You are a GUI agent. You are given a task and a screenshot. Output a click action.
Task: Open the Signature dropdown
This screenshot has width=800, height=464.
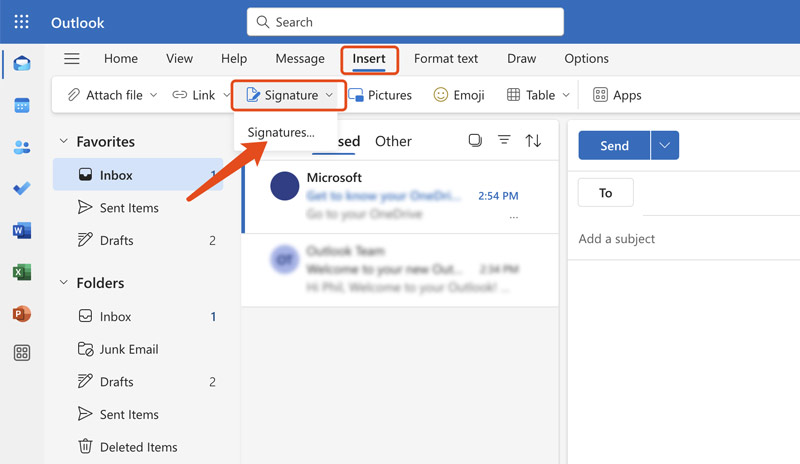[289, 95]
